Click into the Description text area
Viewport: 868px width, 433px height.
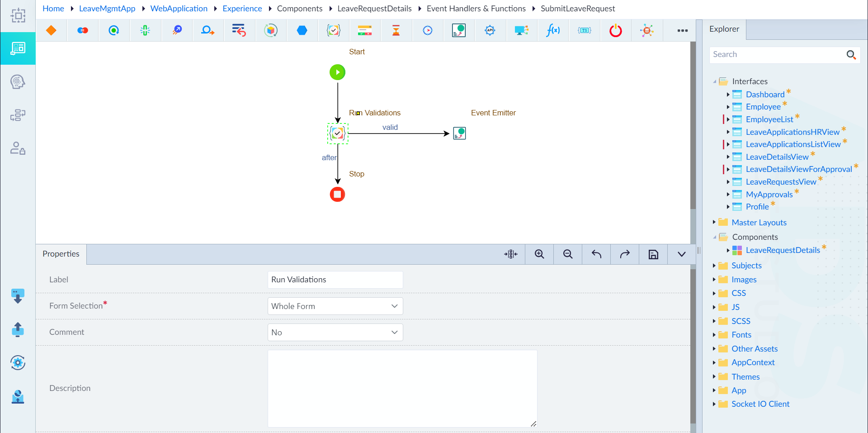tap(402, 389)
